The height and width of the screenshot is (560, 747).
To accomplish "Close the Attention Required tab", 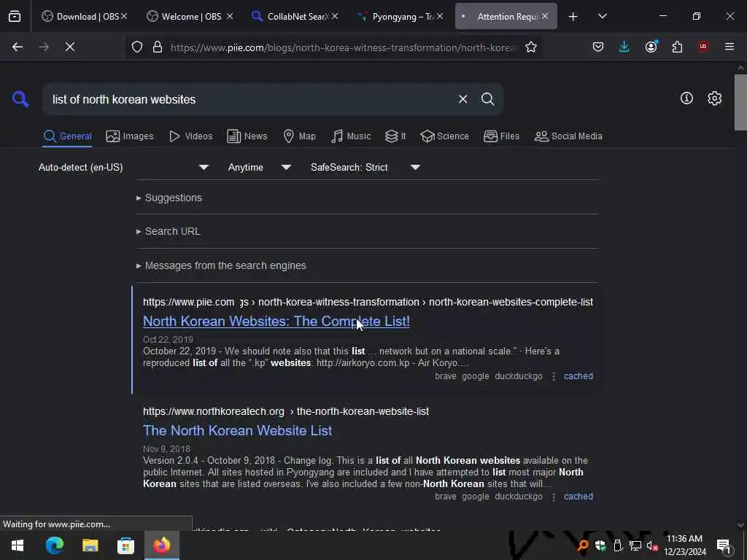I will [x=545, y=17].
